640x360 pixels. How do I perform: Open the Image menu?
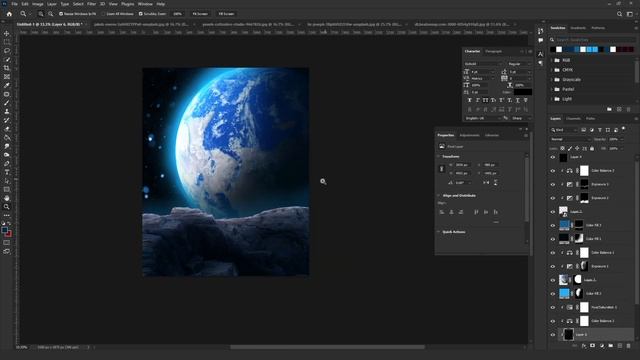pos(38,4)
